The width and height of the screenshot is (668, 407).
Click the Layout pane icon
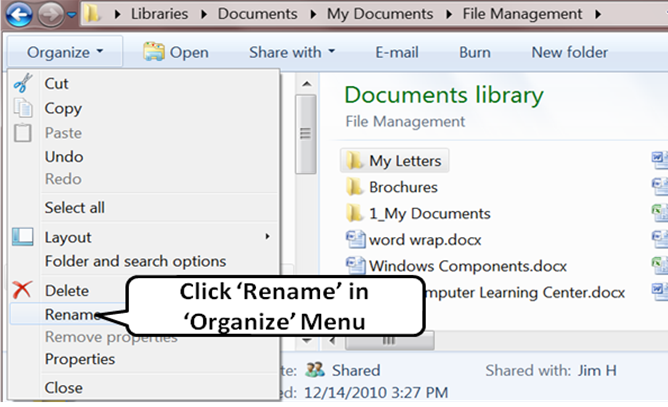[x=23, y=237]
